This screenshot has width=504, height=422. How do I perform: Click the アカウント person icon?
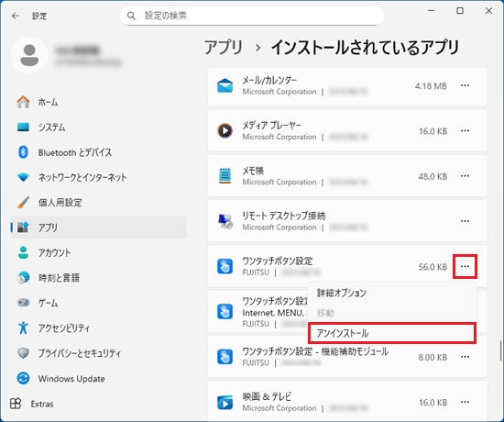pos(23,252)
